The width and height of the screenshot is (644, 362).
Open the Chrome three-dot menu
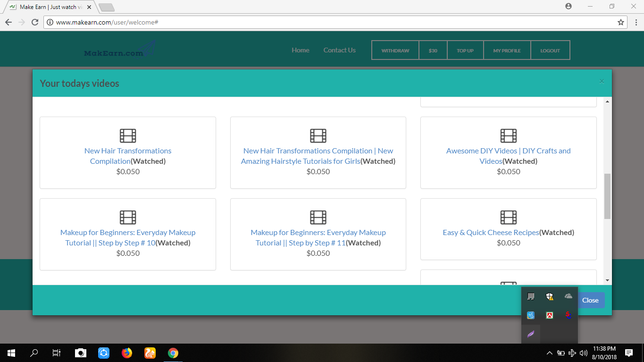(636, 22)
